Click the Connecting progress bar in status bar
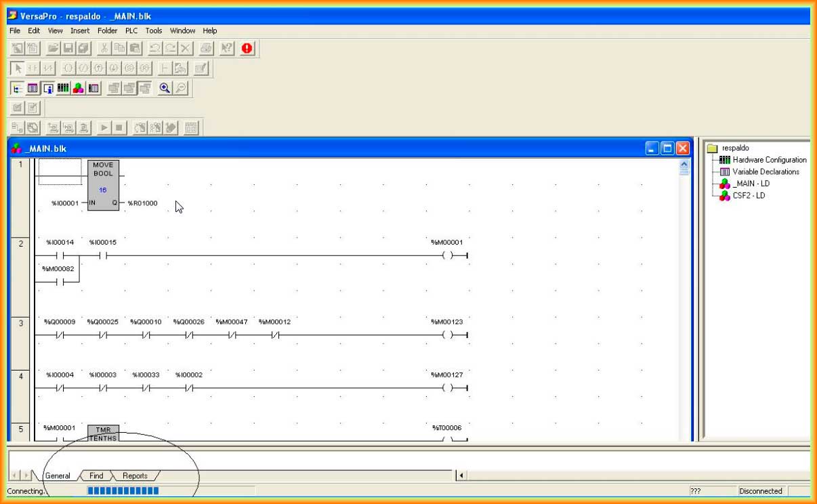Image resolution: width=817 pixels, height=504 pixels. tap(123, 491)
